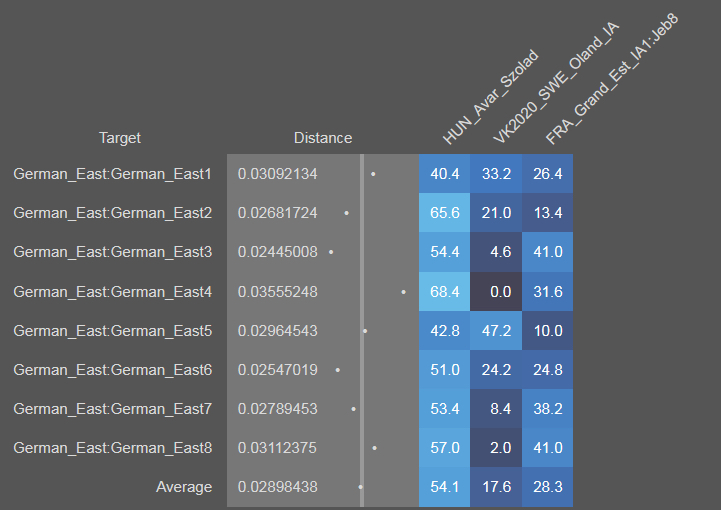
Task: Click the Average row label
Action: [184, 487]
